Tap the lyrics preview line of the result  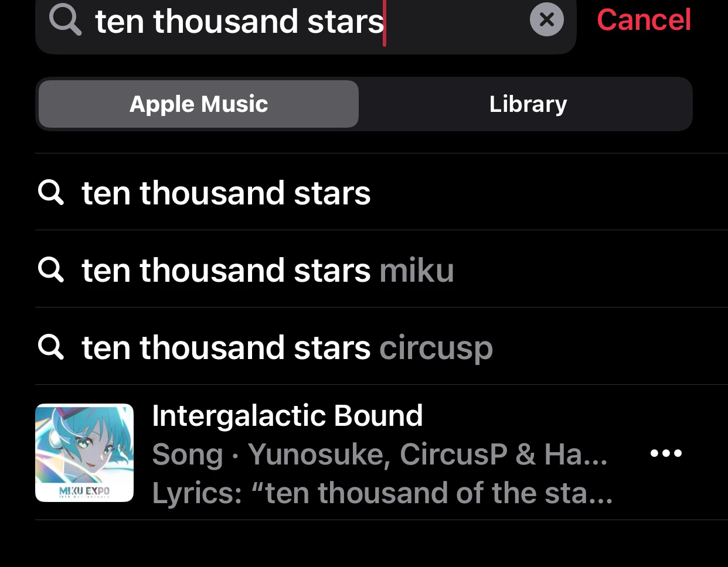click(x=382, y=493)
